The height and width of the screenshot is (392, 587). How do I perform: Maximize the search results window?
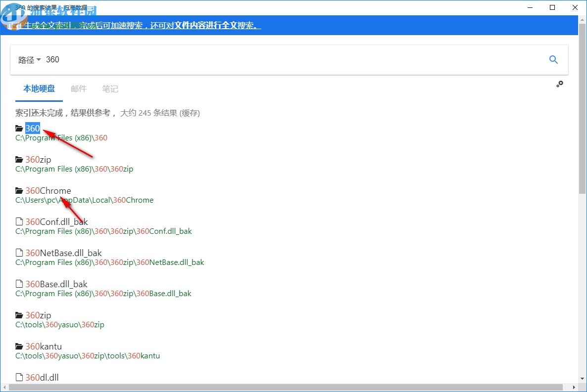click(x=552, y=7)
